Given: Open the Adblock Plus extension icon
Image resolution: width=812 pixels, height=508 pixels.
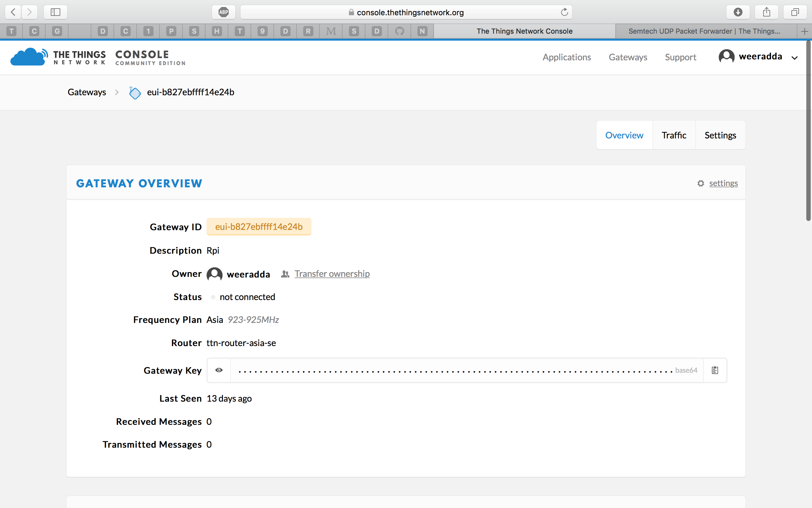Looking at the screenshot, I should coord(224,12).
